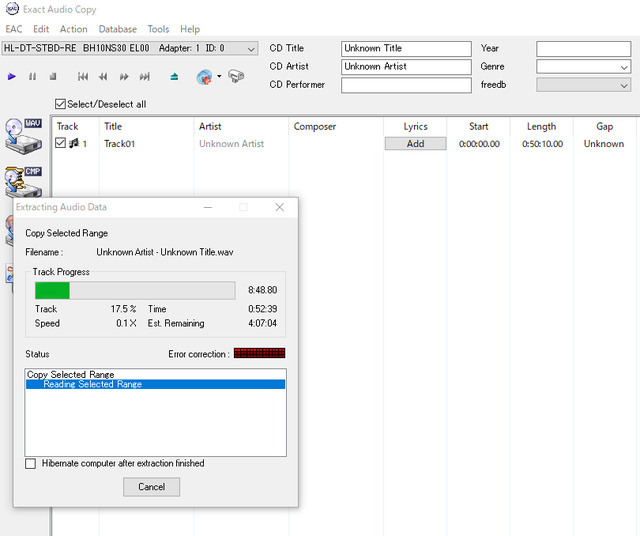The width and height of the screenshot is (640, 536).
Task: Click the filename Unknown Artist - Unknown Title.wav
Action: click(x=164, y=252)
